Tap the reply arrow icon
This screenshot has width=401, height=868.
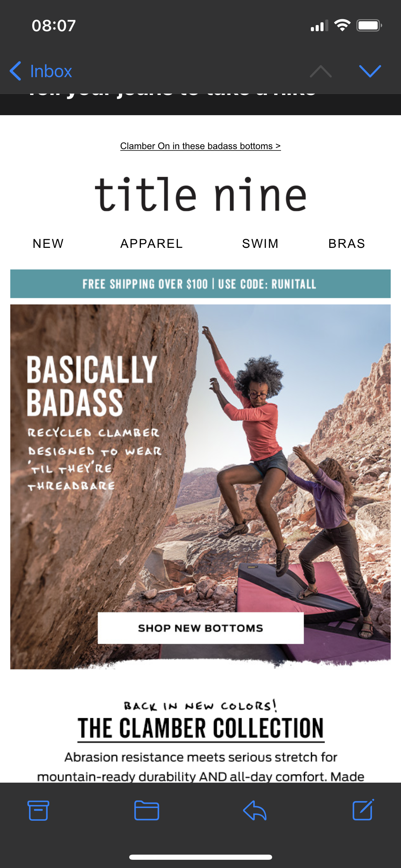point(255,810)
